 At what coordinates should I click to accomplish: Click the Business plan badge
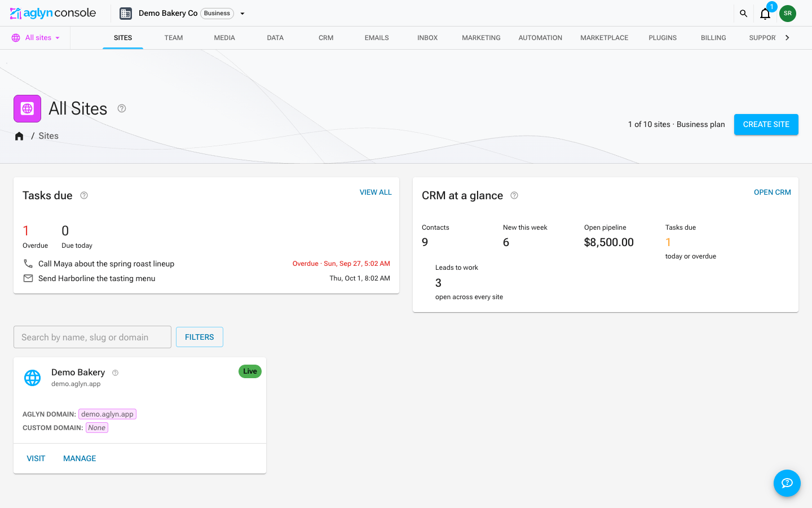[x=217, y=14]
